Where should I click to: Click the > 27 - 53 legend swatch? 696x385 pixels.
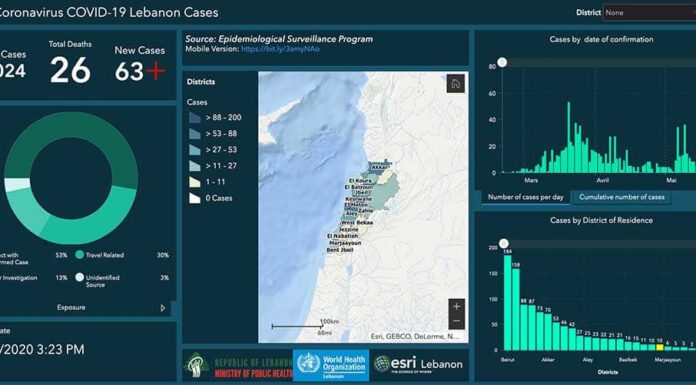[194, 150]
